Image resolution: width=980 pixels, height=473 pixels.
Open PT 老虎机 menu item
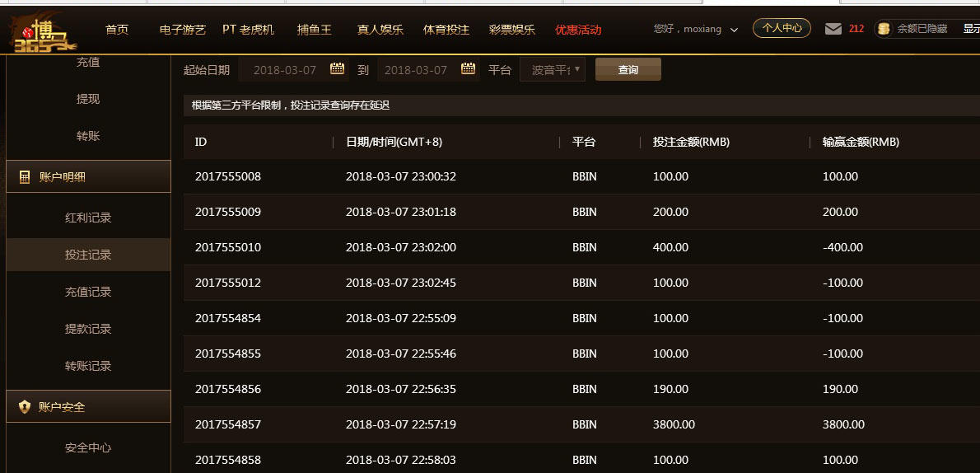(x=248, y=30)
